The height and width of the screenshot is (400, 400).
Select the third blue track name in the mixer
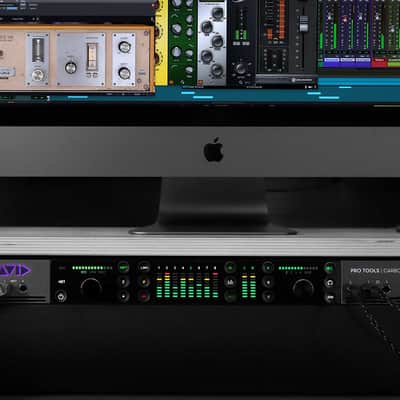[x=363, y=60]
